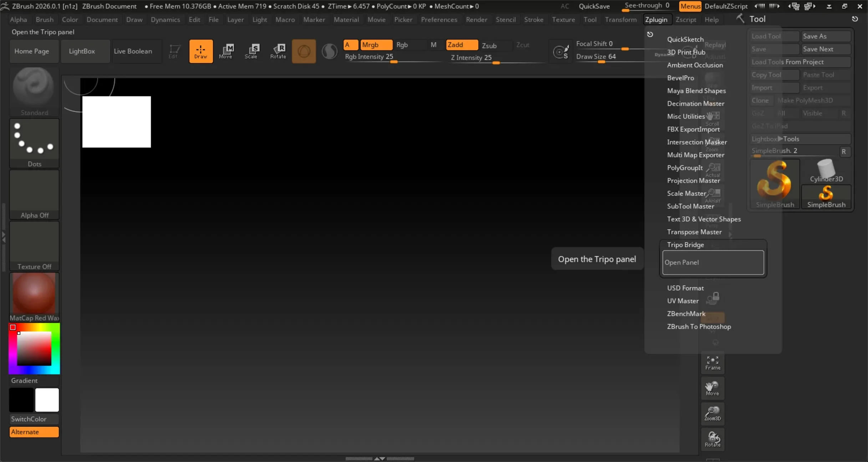Viewport: 868px width, 462px height.
Task: Select the Cylinder3D tool thumbnail
Action: click(x=826, y=171)
